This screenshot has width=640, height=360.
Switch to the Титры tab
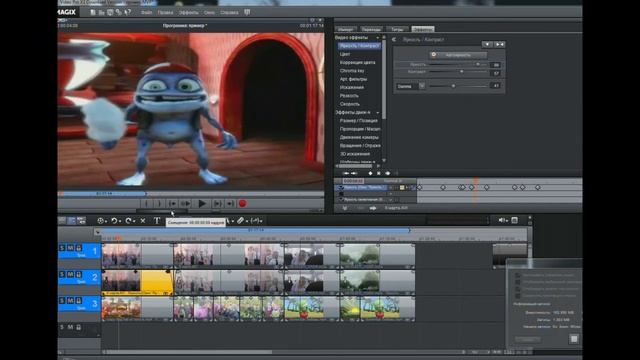pos(397,29)
